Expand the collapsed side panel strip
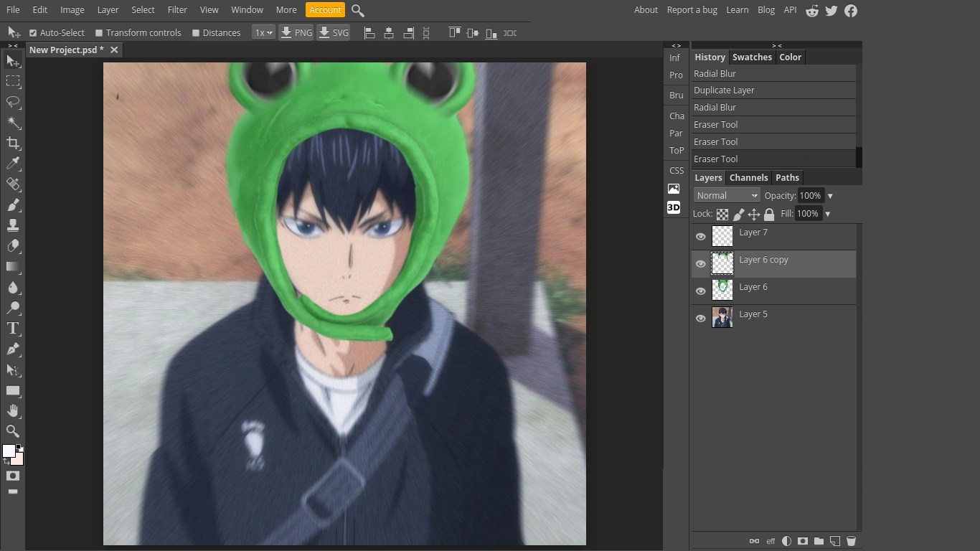Image resolution: width=980 pixels, height=551 pixels. tap(676, 46)
